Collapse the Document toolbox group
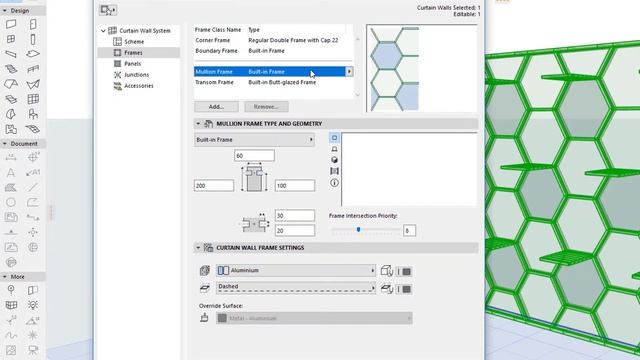Viewport: 640px width, 360px height. [x=4, y=144]
